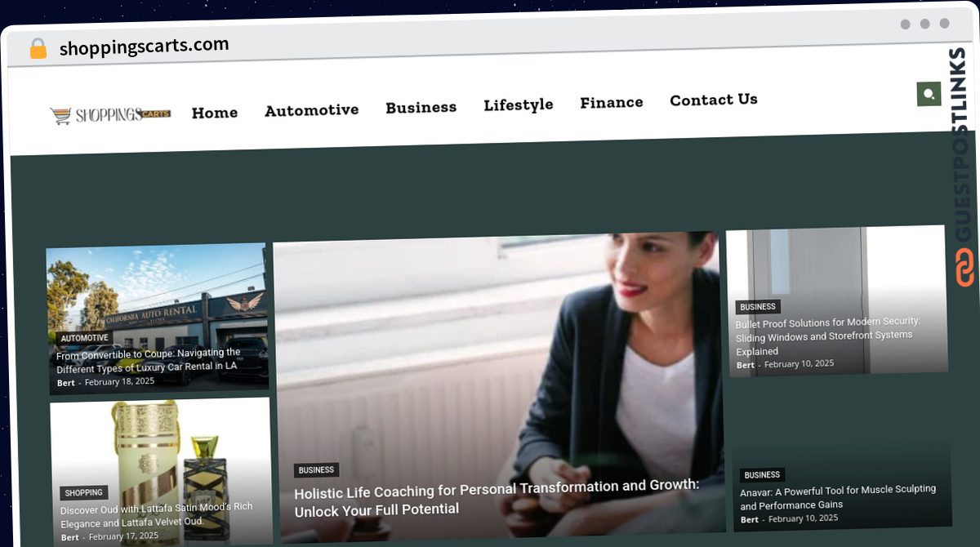Select the Lifestyle menu item
Viewport: 980px width, 547px height.
518,105
